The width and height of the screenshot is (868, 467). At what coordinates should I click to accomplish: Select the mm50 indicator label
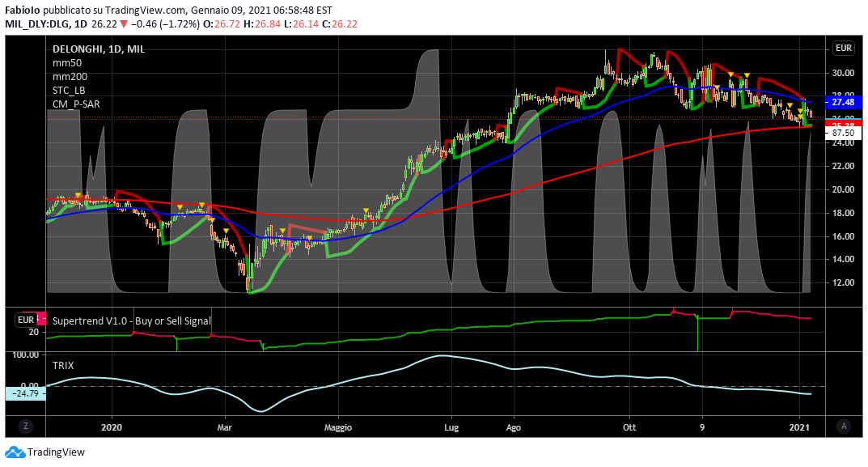click(x=67, y=63)
